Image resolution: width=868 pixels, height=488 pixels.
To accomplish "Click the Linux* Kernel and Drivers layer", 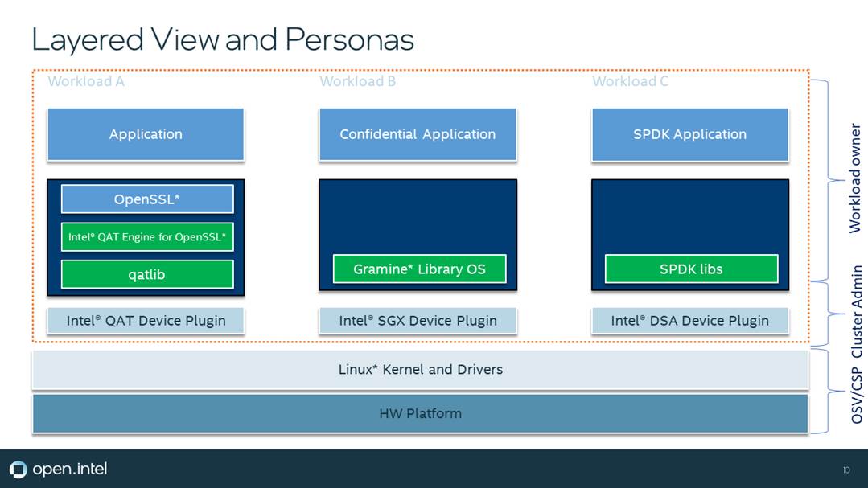I will pyautogui.click(x=420, y=370).
